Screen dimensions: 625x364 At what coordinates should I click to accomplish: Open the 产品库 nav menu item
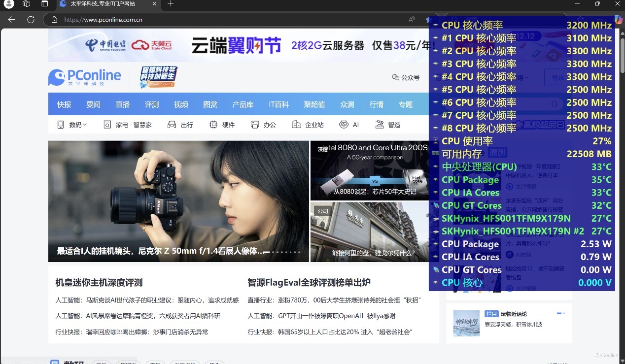pos(243,104)
